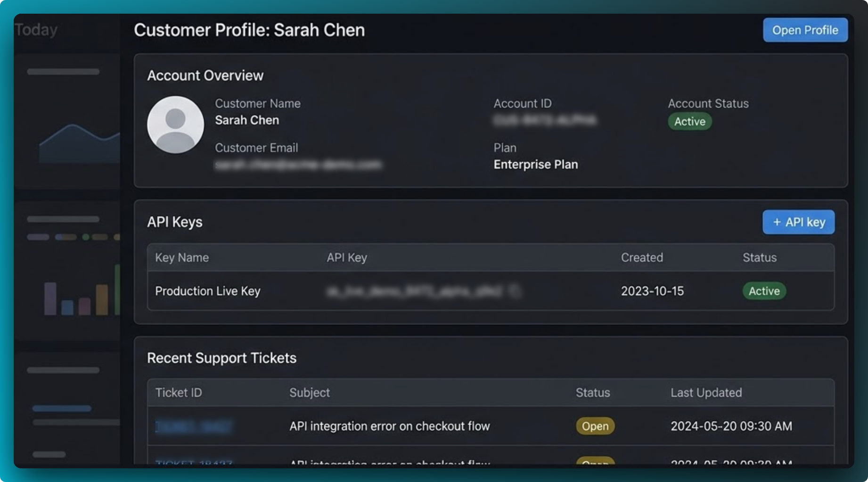Click the Open badge on the first ticket
Viewport: 868px width, 482px height.
(x=595, y=426)
